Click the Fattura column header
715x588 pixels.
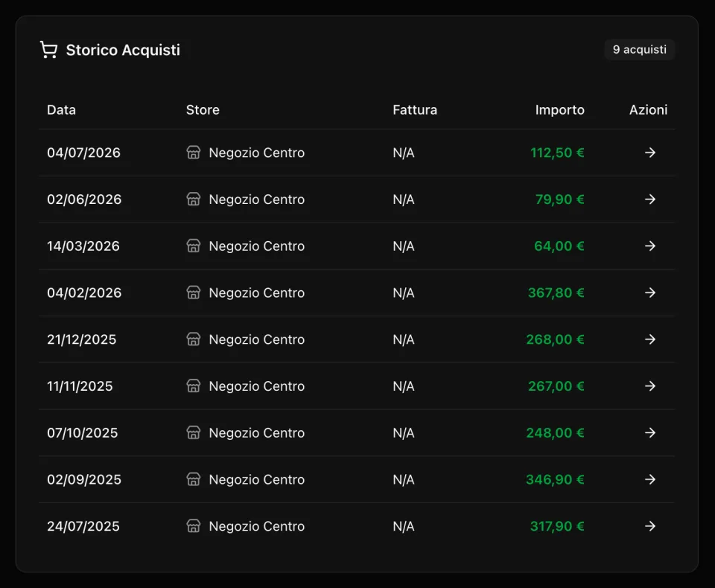[415, 110]
